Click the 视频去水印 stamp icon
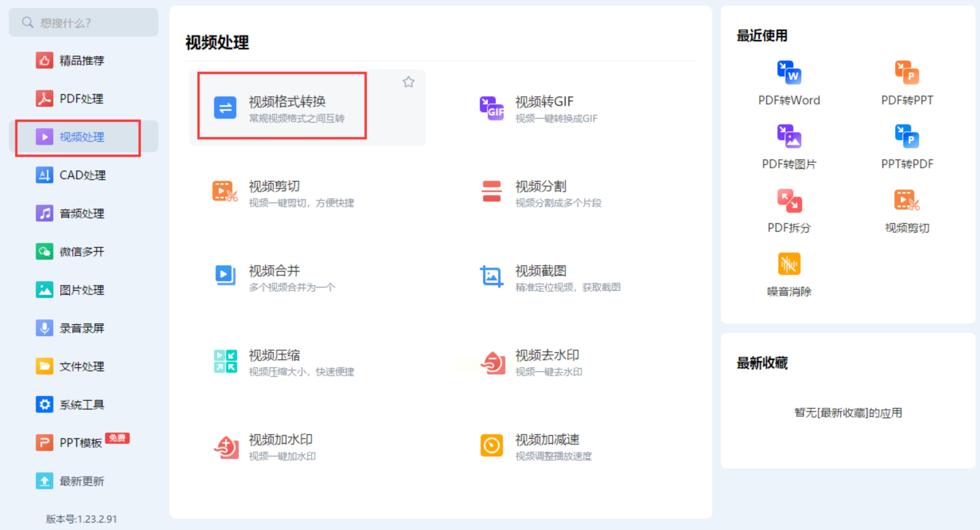 point(493,363)
